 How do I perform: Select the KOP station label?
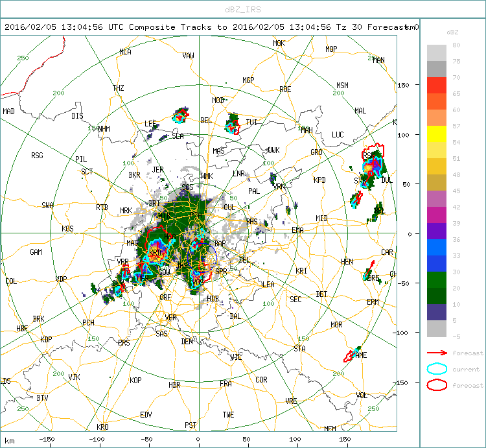[136, 380]
